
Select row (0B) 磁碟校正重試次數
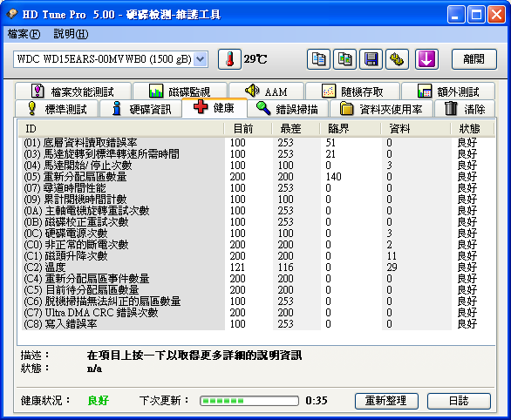(258, 222)
